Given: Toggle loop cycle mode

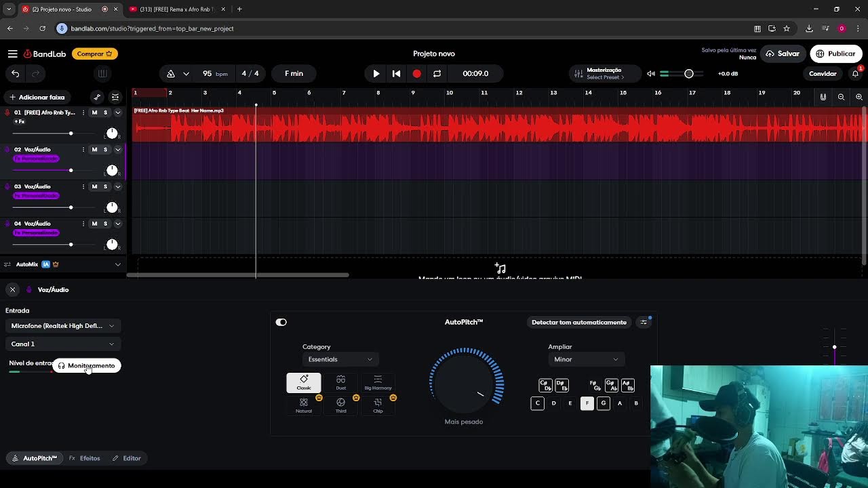Looking at the screenshot, I should [437, 73].
